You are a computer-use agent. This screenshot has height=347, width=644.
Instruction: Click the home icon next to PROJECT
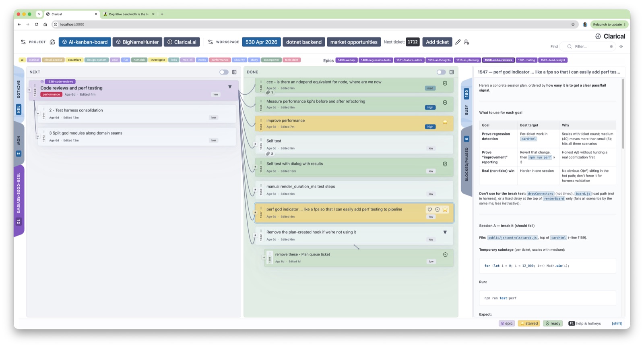coord(52,42)
